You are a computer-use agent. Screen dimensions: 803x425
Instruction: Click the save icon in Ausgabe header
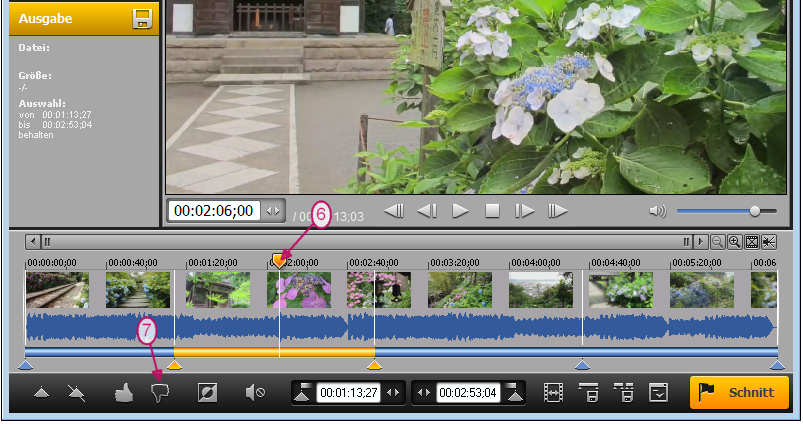coord(142,18)
